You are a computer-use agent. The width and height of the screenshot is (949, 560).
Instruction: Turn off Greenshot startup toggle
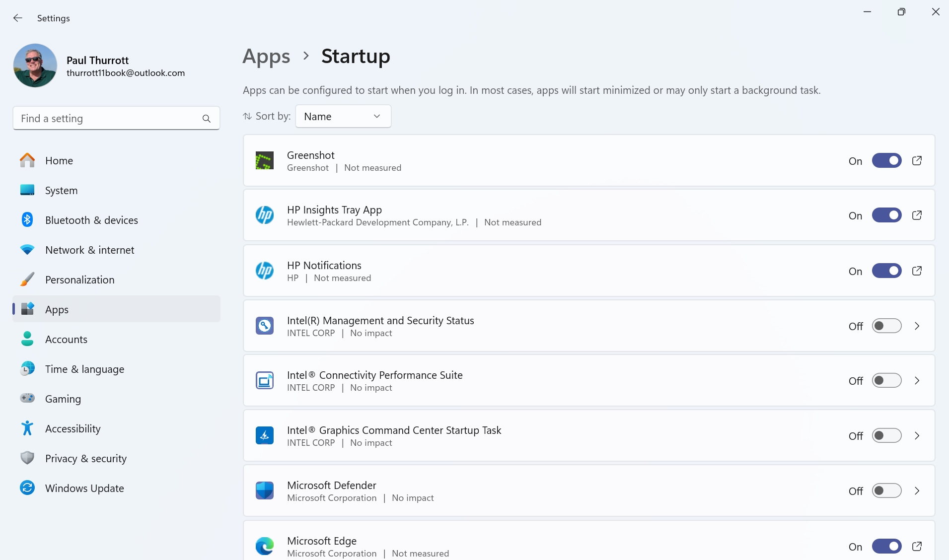coord(886,161)
